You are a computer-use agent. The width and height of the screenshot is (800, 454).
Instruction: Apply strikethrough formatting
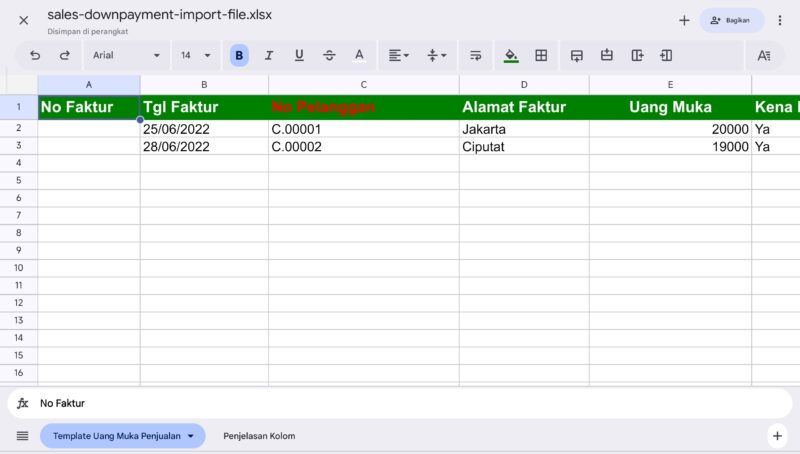point(329,56)
